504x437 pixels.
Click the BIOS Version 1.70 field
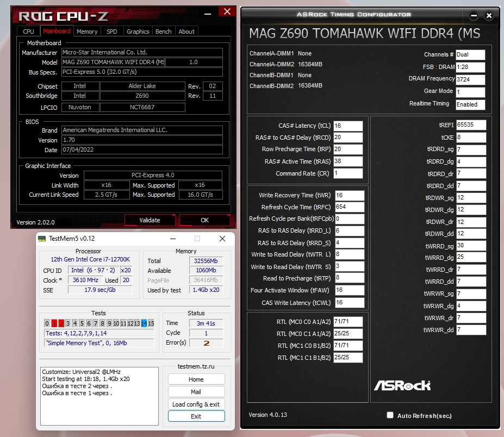(x=142, y=140)
